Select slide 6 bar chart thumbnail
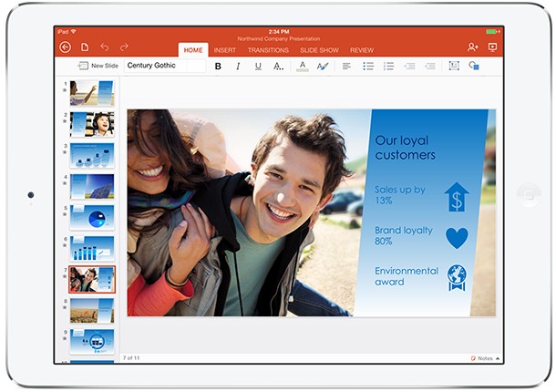The width and height of the screenshot is (556, 392). 92,248
